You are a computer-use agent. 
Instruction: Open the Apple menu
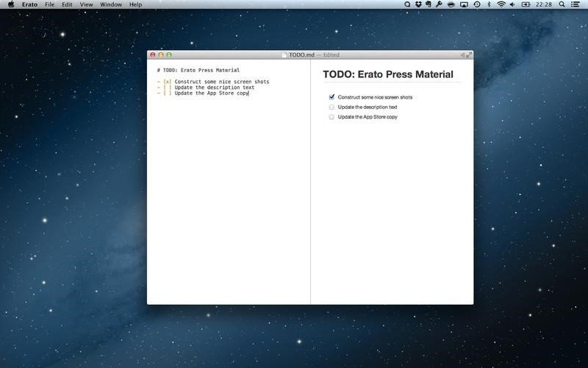(x=11, y=4)
